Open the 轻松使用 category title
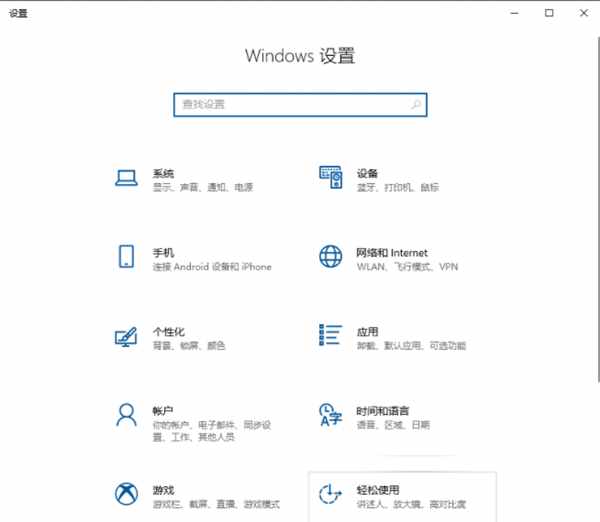 click(x=378, y=490)
